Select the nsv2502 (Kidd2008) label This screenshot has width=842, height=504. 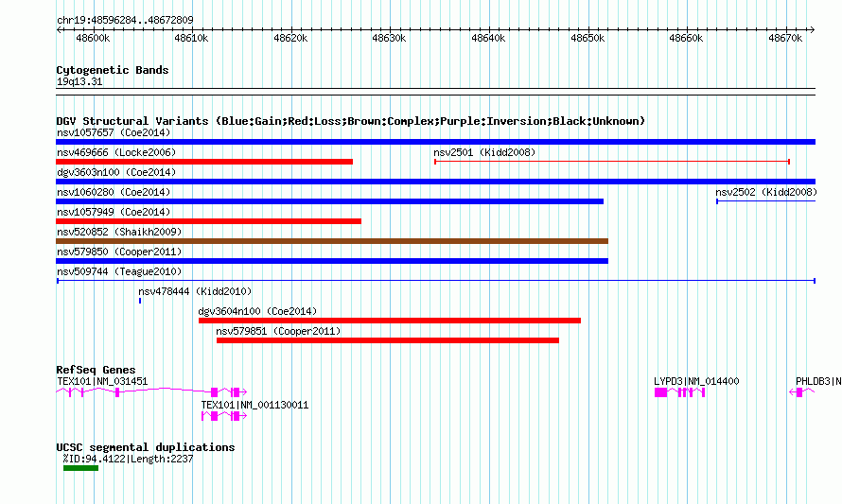point(766,192)
